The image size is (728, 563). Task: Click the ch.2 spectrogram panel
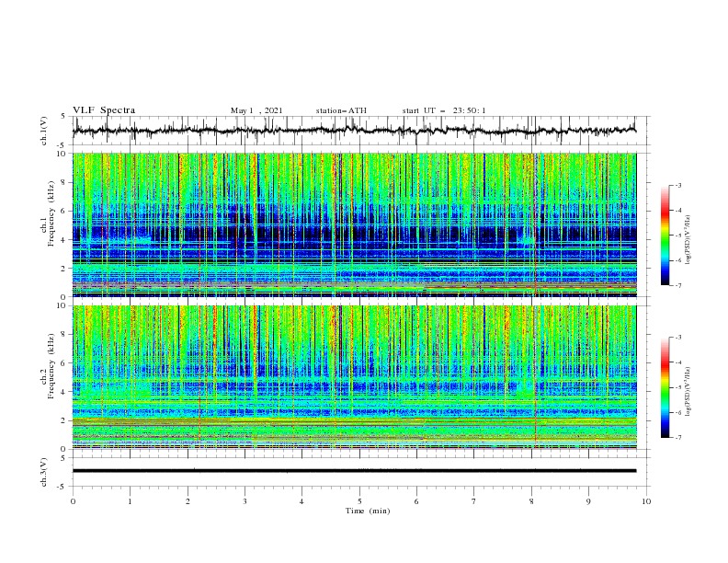pos(355,377)
